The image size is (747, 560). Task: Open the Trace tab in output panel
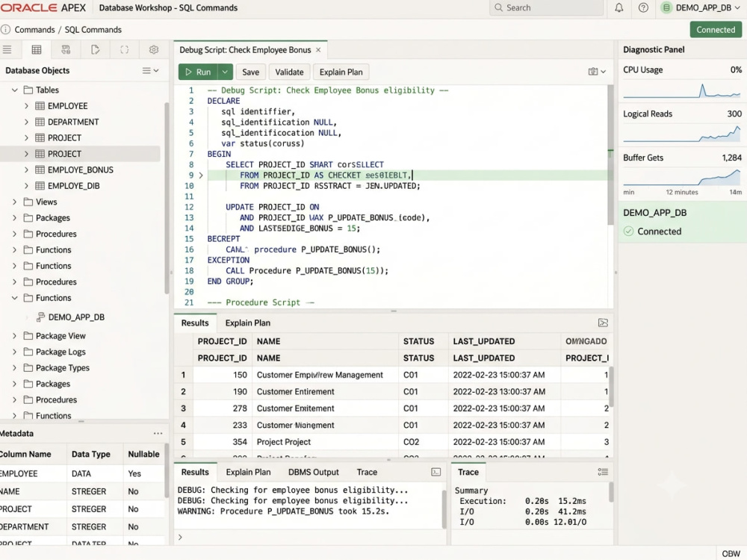coord(367,472)
